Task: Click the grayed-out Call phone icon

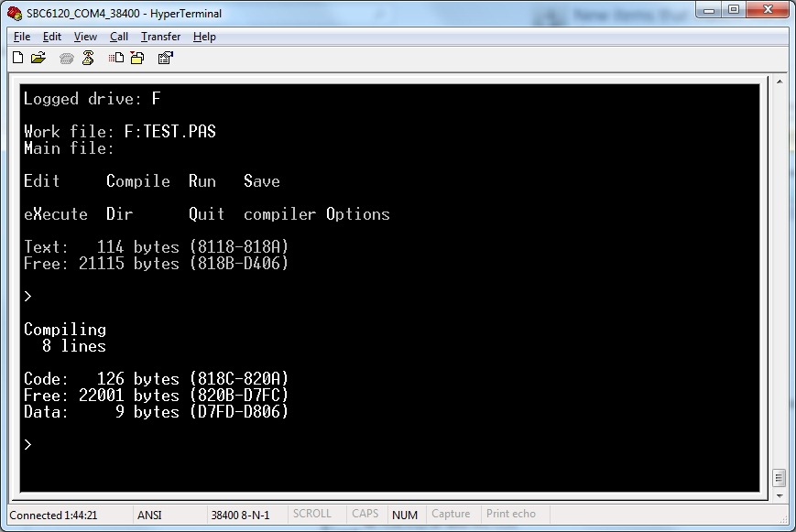Action: pyautogui.click(x=66, y=58)
